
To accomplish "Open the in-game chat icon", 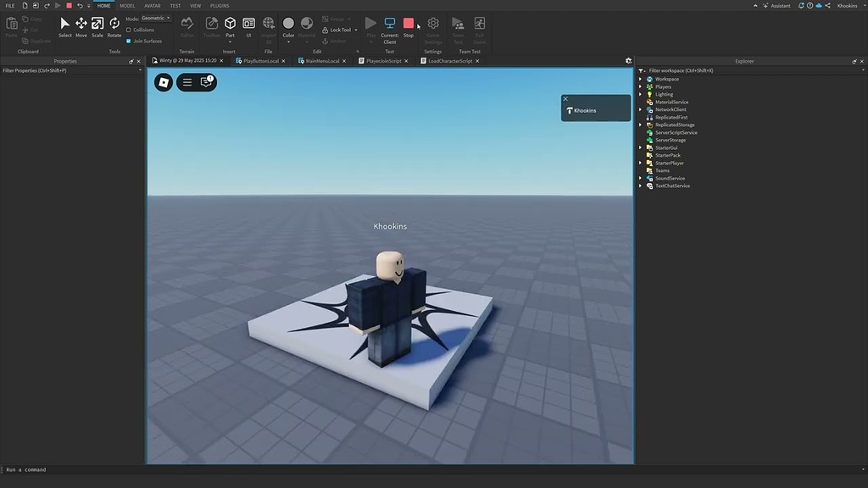I will [206, 82].
